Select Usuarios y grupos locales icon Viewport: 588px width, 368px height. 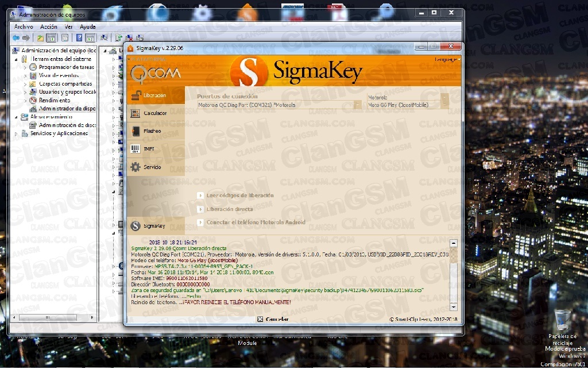coord(33,92)
